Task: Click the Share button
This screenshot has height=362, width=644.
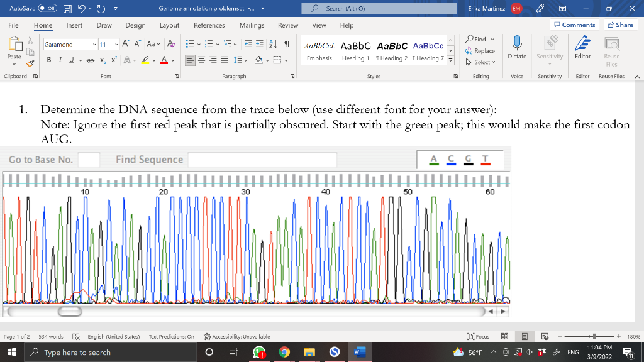Action: 620,25
